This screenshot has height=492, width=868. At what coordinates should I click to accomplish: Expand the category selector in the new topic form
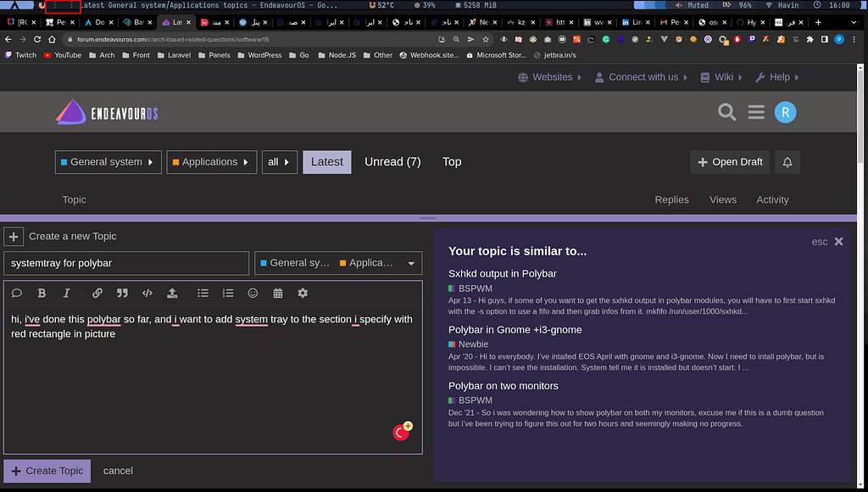[x=410, y=263]
